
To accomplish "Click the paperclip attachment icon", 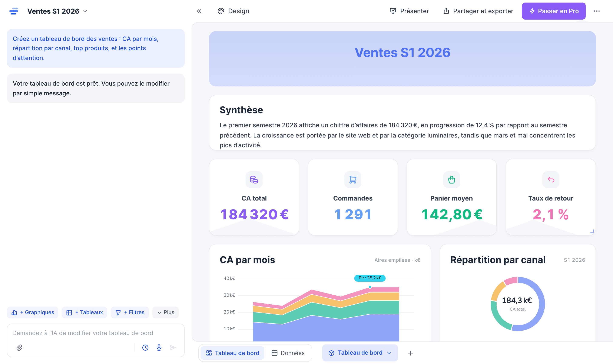I will [19, 348].
